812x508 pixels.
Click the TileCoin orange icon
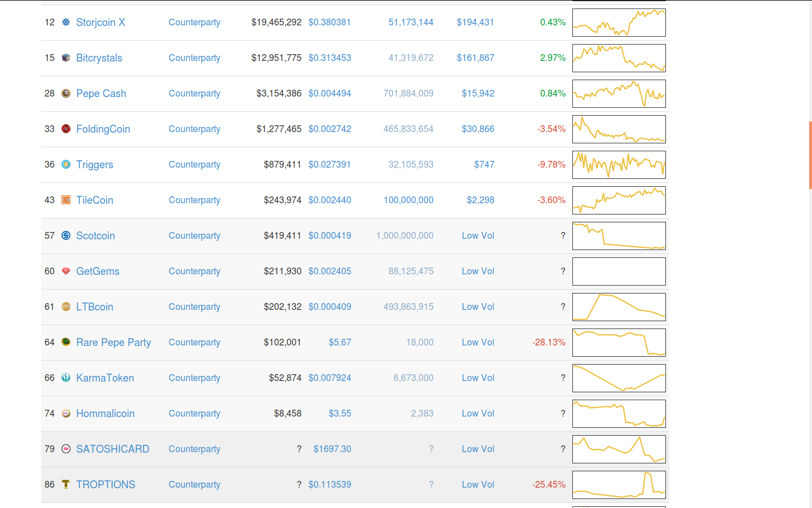[x=66, y=200]
